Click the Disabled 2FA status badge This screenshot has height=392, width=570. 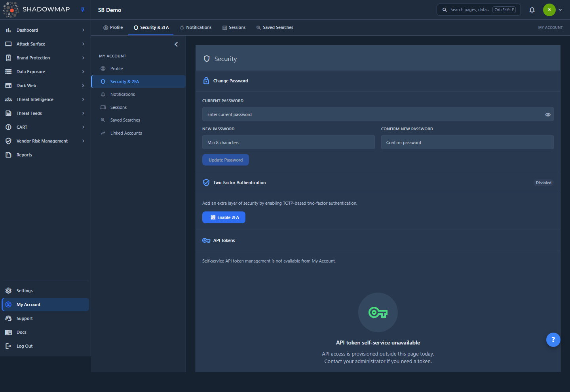point(543,183)
